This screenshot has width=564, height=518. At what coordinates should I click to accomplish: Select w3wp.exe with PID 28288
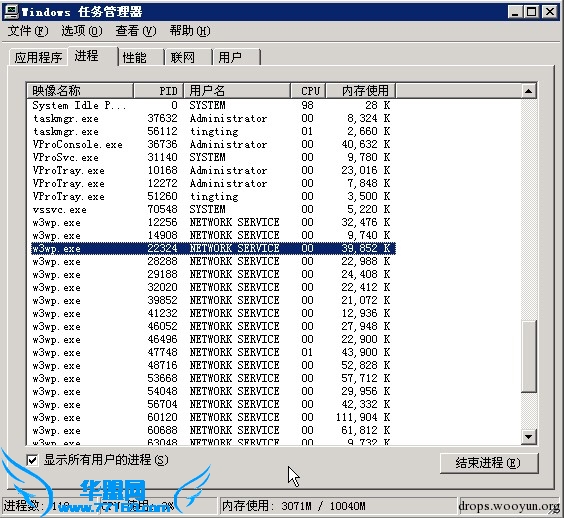(213, 261)
